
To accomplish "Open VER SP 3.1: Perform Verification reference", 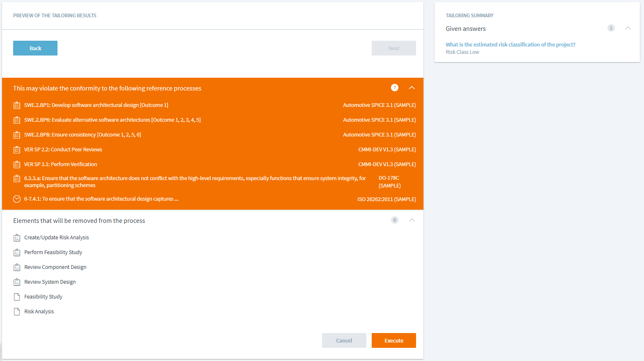I will tap(60, 164).
